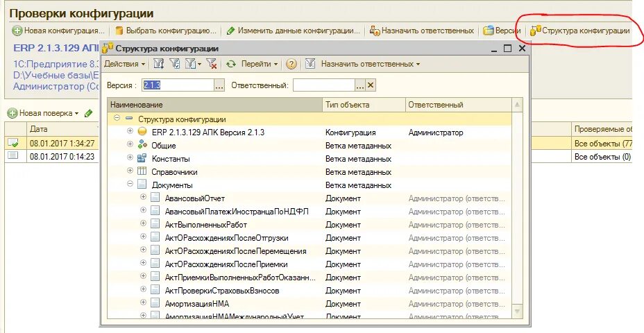Click the yellow sphere icon of ERP configuration
The width and height of the screenshot is (644, 333).
point(142,133)
